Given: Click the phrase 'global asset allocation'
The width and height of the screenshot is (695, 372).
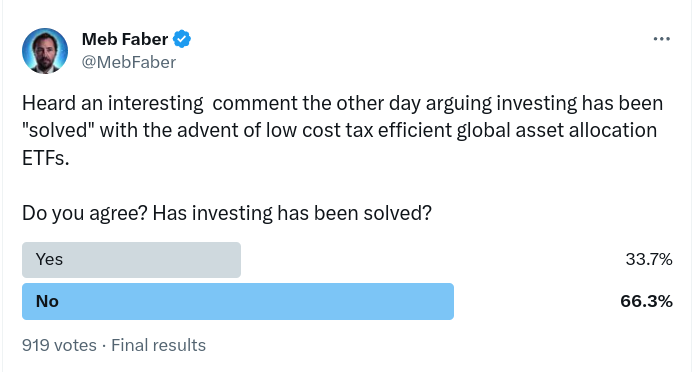Looking at the screenshot, I should point(557,131).
